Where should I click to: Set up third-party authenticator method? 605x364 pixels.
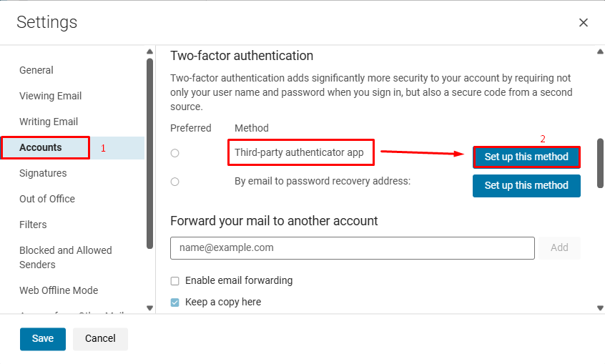(x=526, y=157)
